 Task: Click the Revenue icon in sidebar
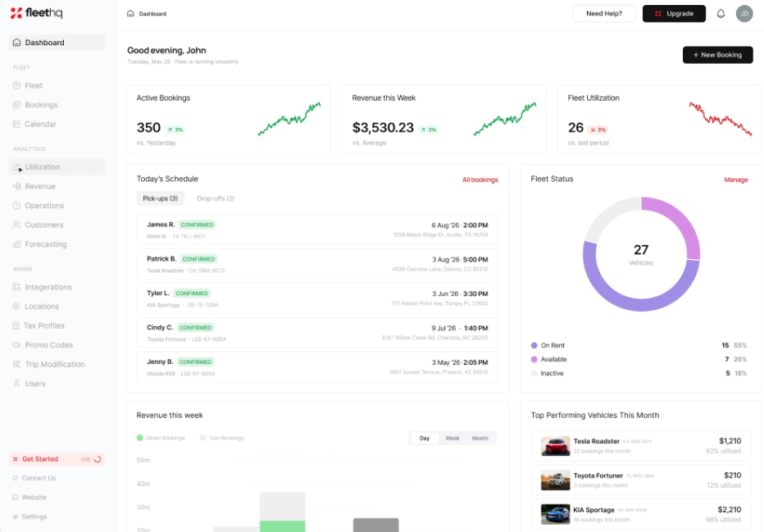[16, 186]
